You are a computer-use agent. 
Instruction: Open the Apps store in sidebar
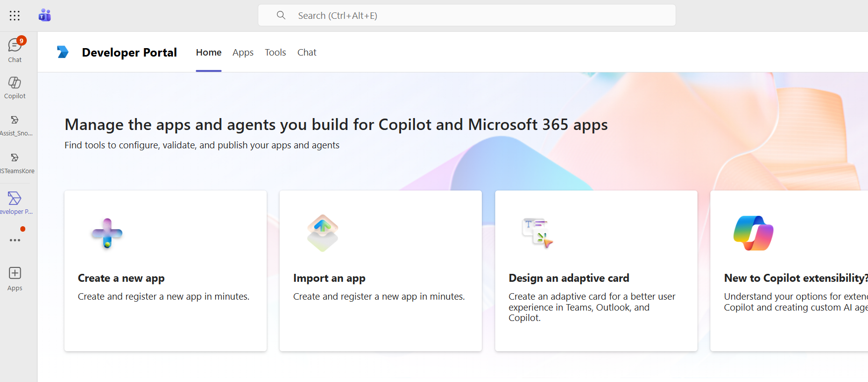coord(15,279)
